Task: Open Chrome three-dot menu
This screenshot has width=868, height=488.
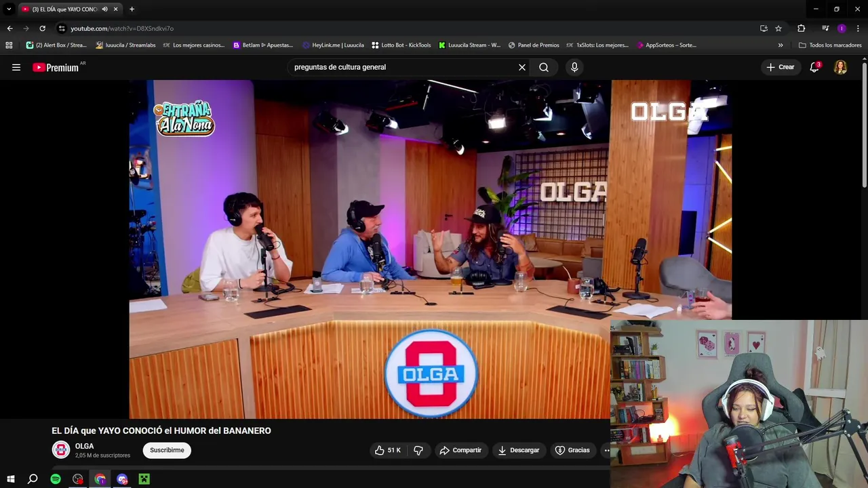Action: (858, 28)
